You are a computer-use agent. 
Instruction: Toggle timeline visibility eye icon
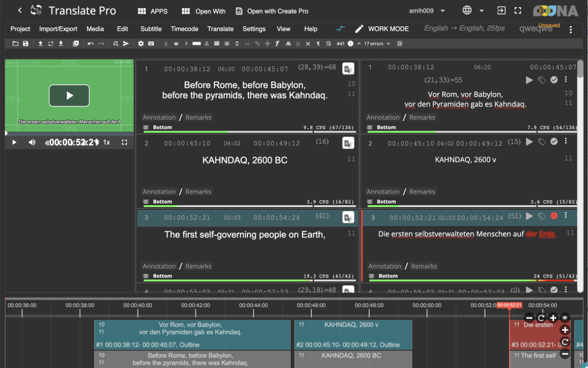point(565,317)
